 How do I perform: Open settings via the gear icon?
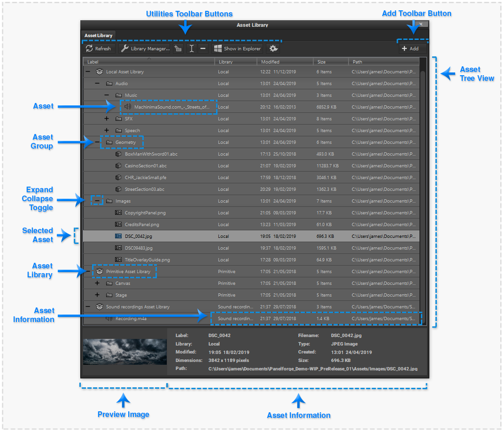tap(273, 48)
